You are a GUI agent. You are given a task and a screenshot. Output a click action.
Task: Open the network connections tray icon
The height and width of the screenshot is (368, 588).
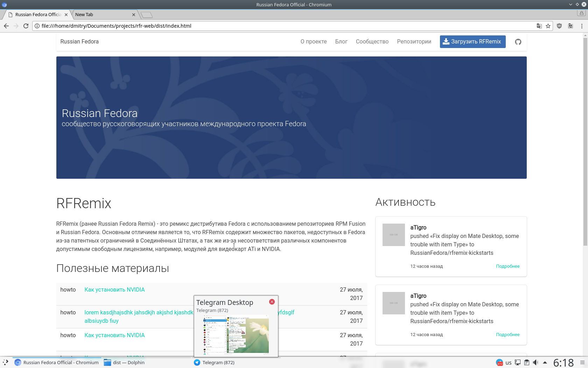pyautogui.click(x=518, y=363)
